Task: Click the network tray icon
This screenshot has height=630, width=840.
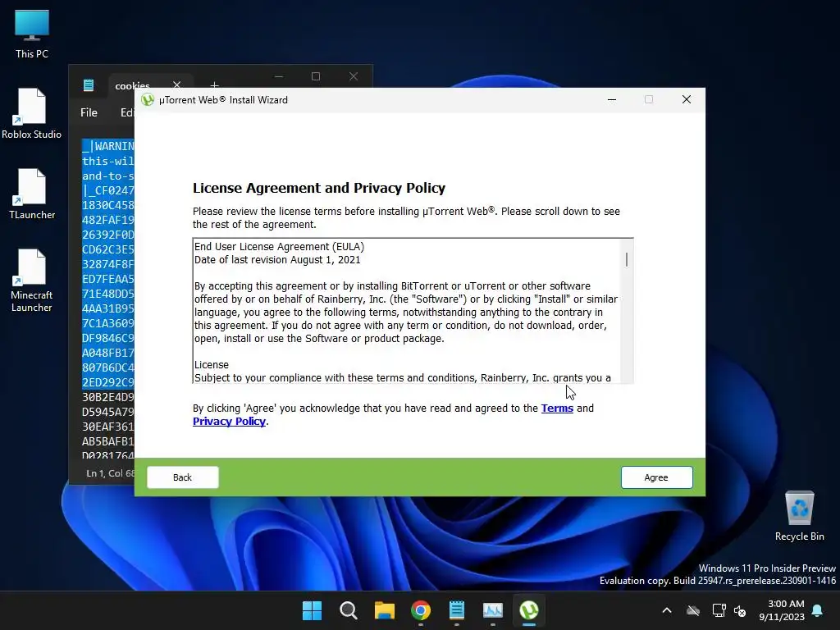Action: 719,610
